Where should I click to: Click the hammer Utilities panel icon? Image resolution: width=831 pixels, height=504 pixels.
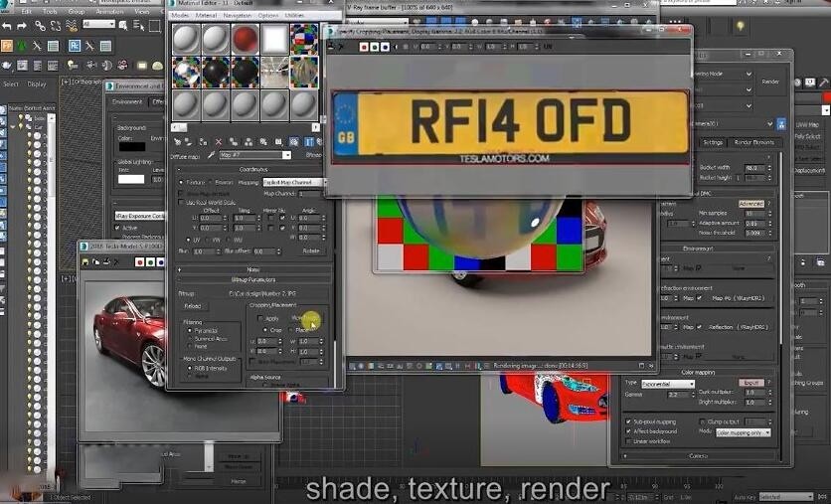point(824,83)
